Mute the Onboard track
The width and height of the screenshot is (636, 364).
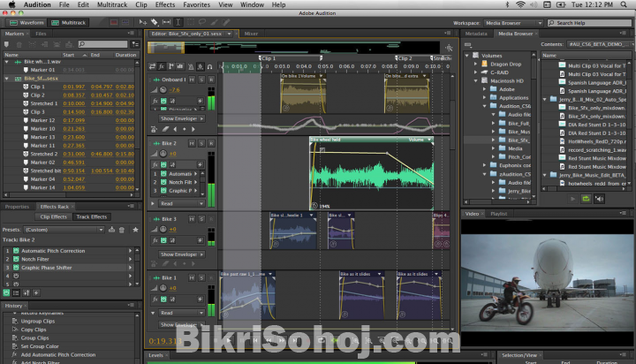point(192,80)
